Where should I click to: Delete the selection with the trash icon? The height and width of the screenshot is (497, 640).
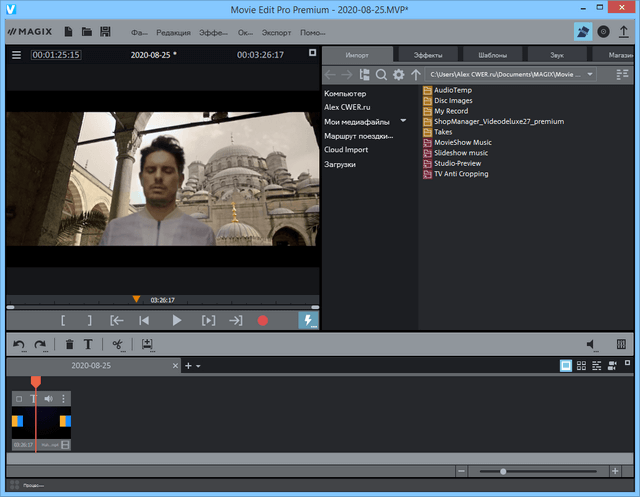click(x=69, y=345)
